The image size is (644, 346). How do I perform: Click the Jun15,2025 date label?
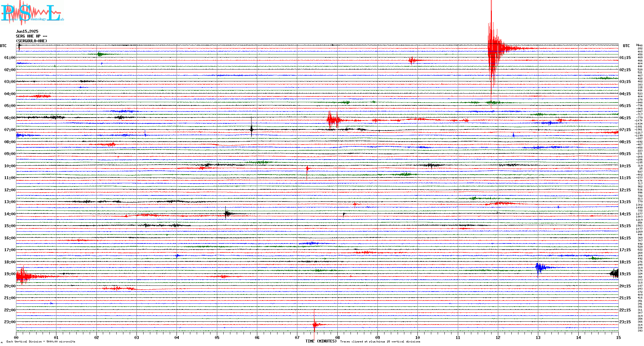pyautogui.click(x=27, y=31)
